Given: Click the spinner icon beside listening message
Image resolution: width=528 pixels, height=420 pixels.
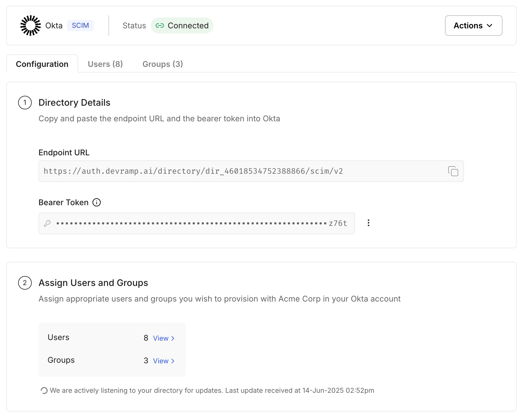Looking at the screenshot, I should [44, 391].
